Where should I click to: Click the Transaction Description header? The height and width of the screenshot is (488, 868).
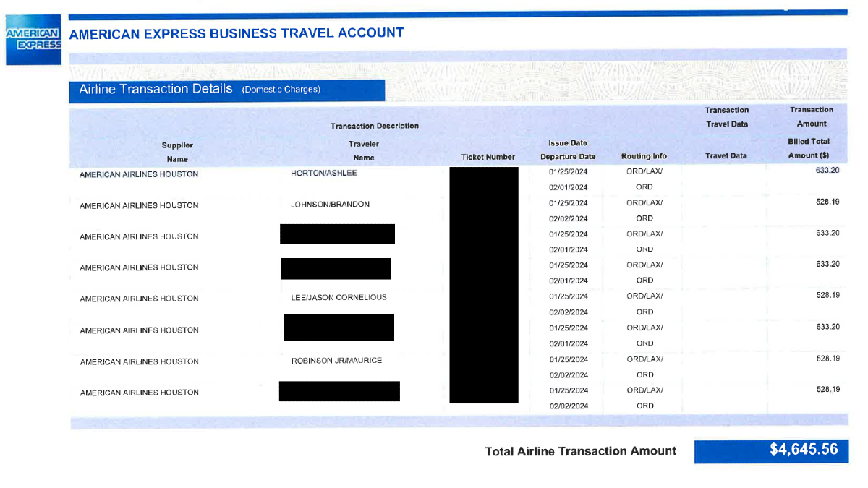375,126
